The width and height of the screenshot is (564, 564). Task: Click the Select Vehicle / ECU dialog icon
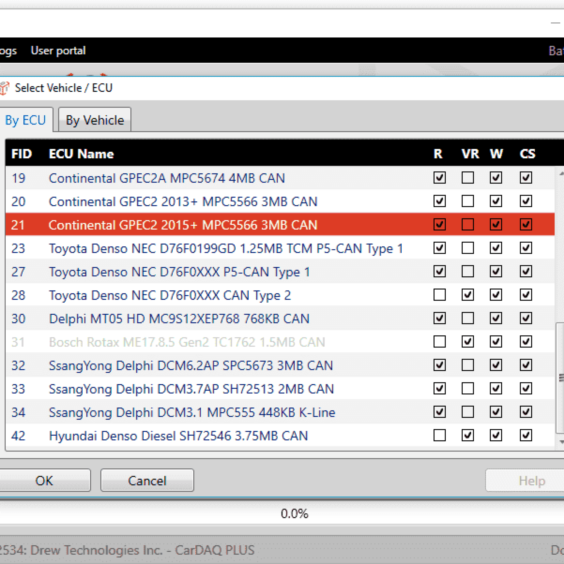coord(4,88)
